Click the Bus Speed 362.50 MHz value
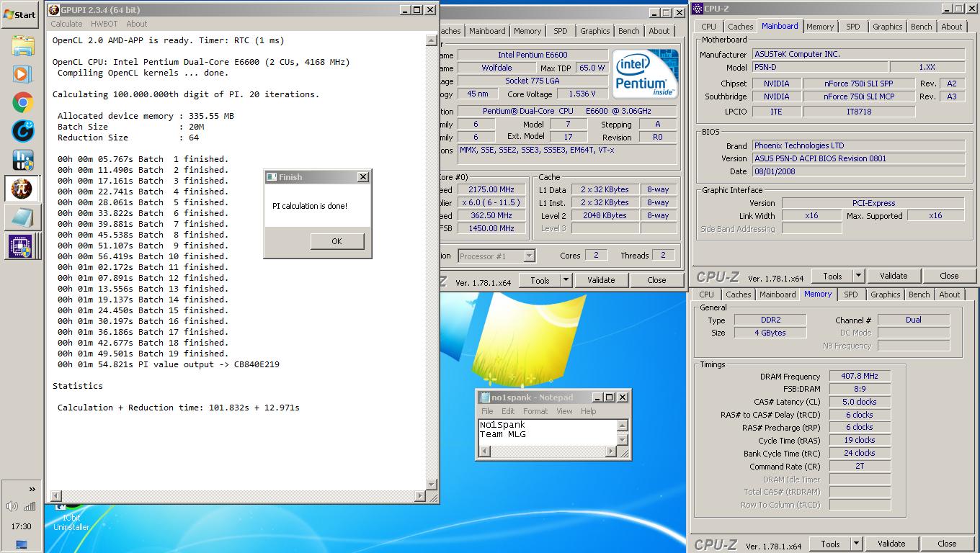 point(490,215)
